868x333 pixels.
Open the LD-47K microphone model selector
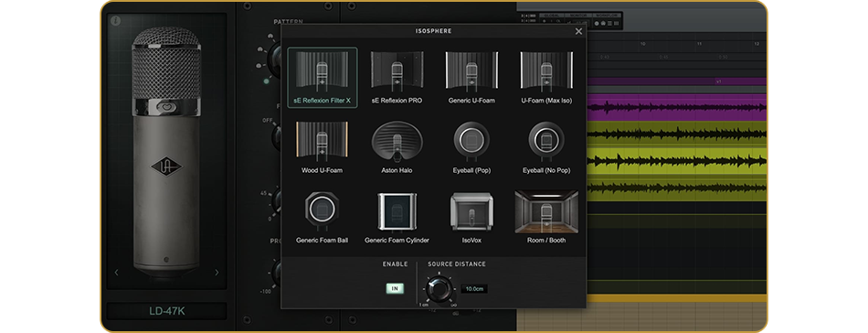click(166, 311)
